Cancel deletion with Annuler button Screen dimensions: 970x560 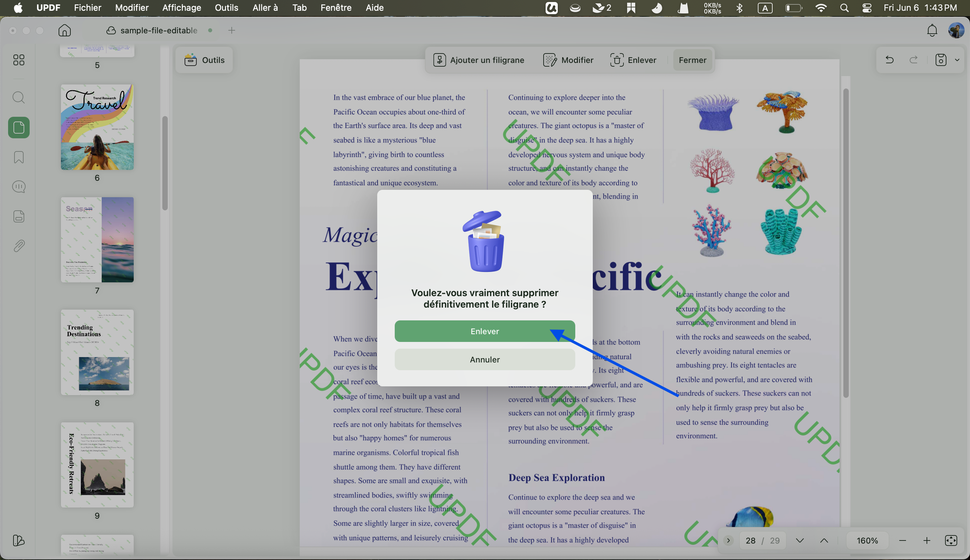click(485, 360)
